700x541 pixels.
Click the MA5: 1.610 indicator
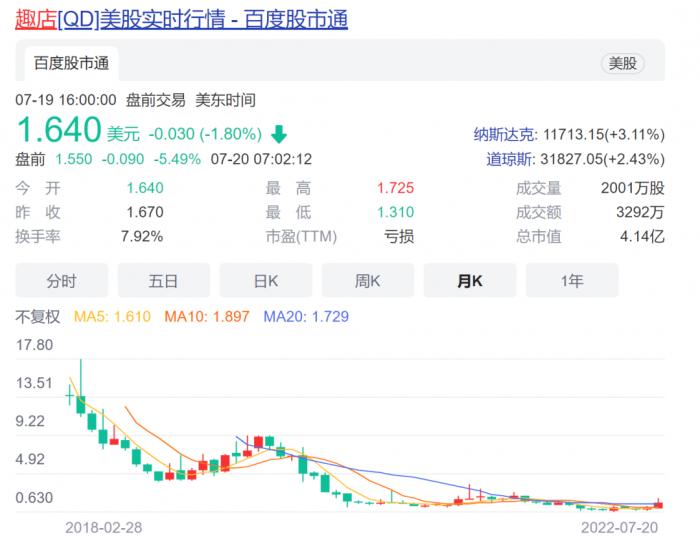[112, 316]
